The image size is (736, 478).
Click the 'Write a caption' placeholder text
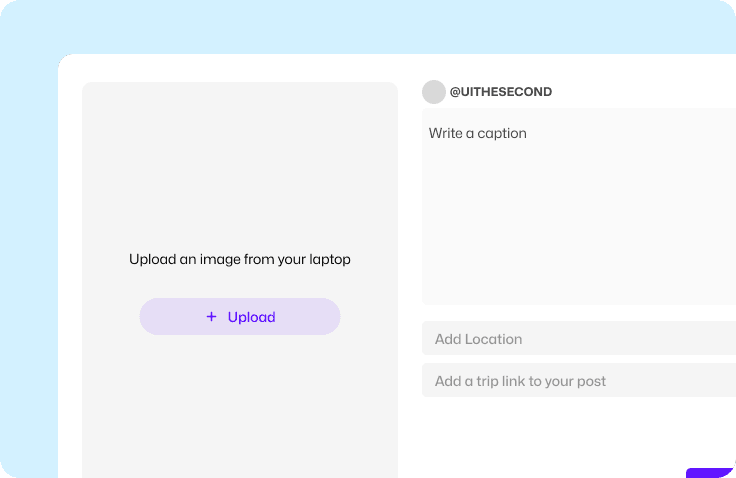coord(478,133)
